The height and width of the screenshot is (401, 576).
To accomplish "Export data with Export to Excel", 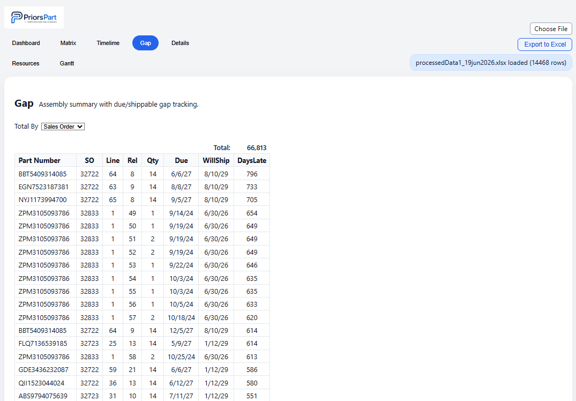I will point(545,44).
